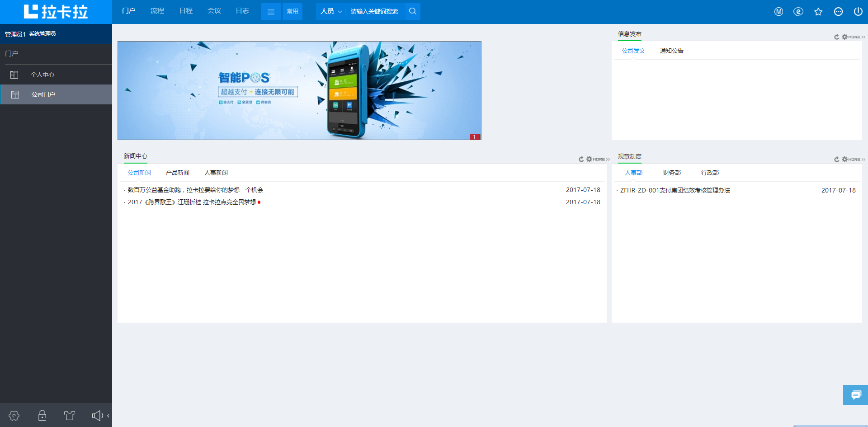This screenshot has height=427, width=868.
Task: Open news 数百万公益基金助跑 article
Action: [x=195, y=190]
